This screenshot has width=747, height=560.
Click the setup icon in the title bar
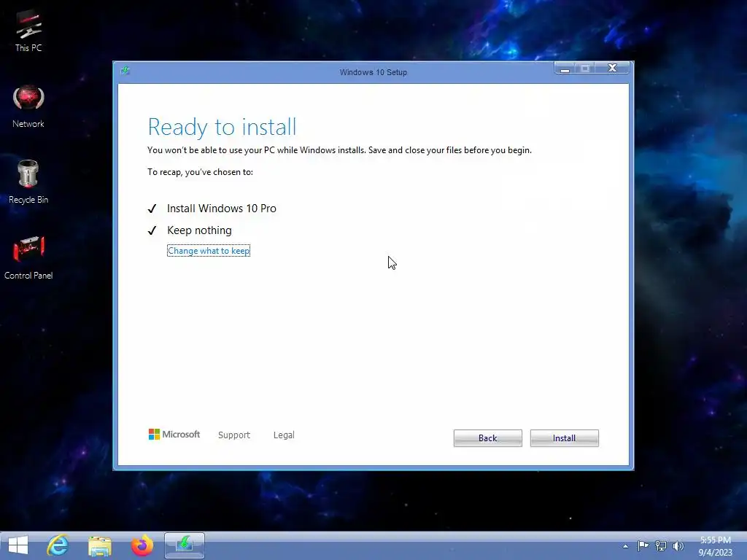(x=125, y=71)
